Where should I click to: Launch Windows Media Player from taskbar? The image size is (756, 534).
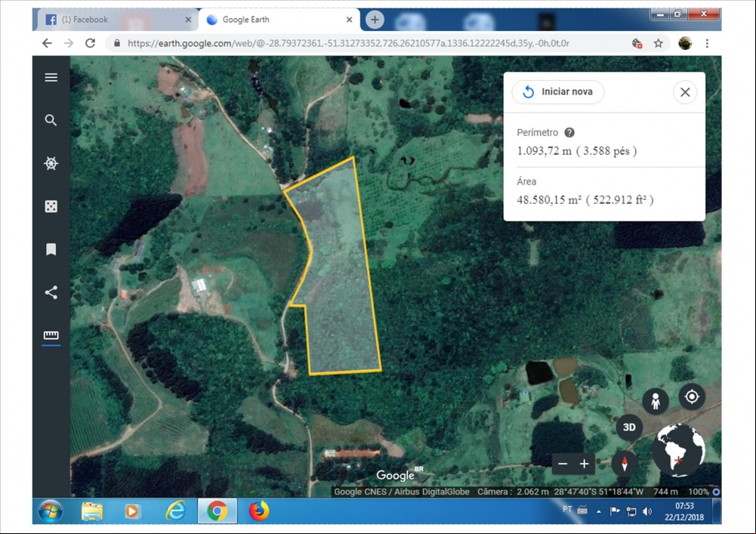[x=131, y=511]
